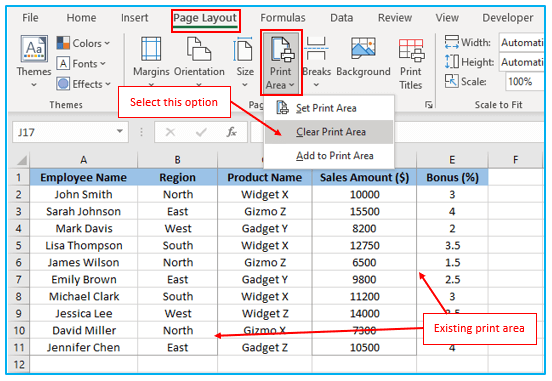The image size is (552, 381).
Task: Click the Orientation icon
Action: pyautogui.click(x=199, y=49)
